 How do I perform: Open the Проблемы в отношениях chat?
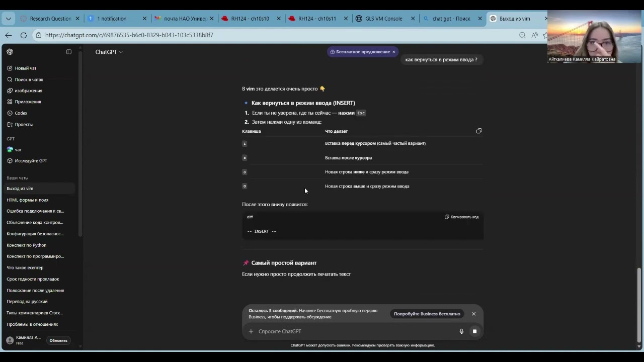click(39, 324)
